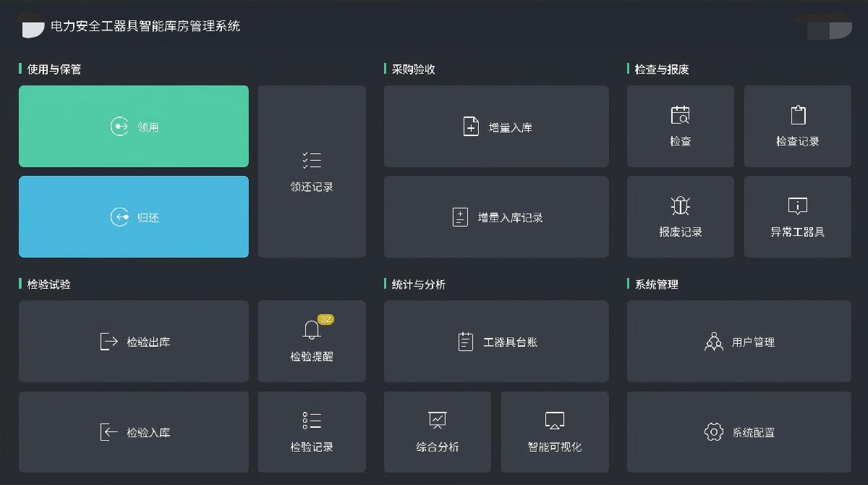
Task: Click the 归还 return arrow icon
Action: (119, 216)
